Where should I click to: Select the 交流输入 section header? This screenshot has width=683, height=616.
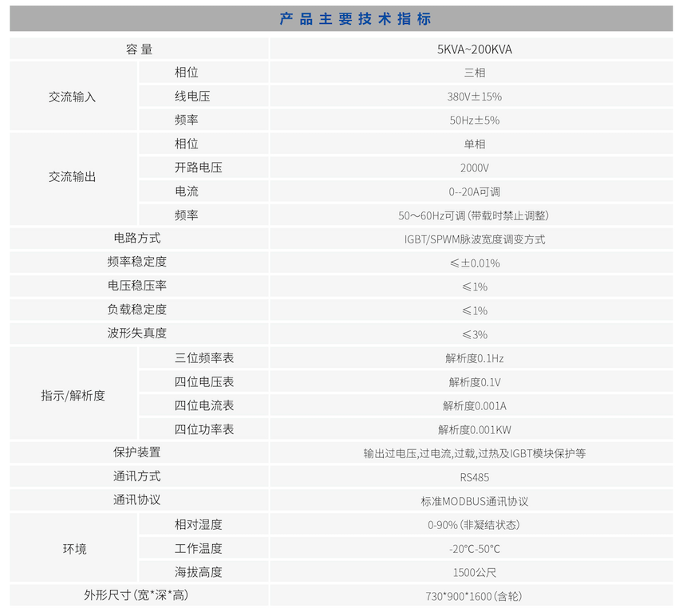72,97
